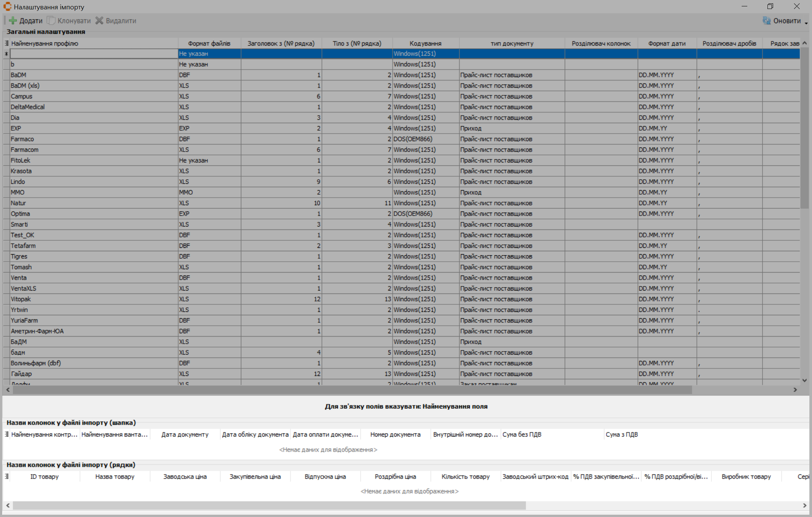Open column chooser icon of rows (рядки) grid
812x517 pixels.
(x=7, y=477)
